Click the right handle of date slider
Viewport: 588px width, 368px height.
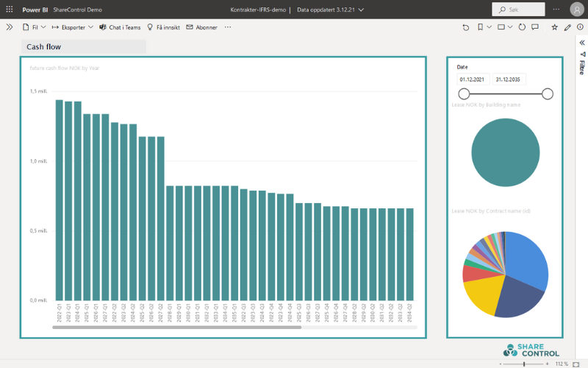pos(548,94)
